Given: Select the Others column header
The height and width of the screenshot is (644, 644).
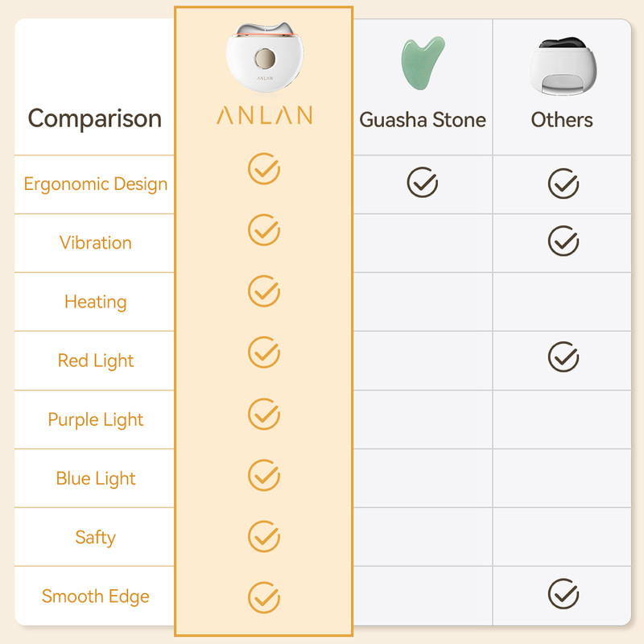Looking at the screenshot, I should pyautogui.click(x=562, y=120).
